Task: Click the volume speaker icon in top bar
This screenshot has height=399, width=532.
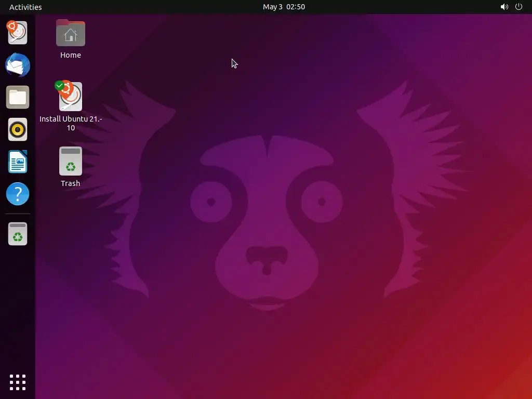Action: [x=504, y=7]
